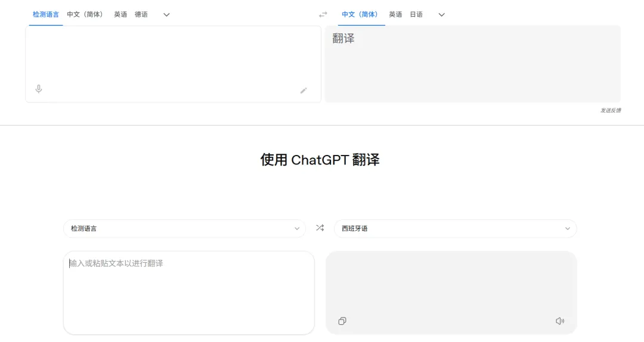Select 日语 as target language

pos(416,14)
